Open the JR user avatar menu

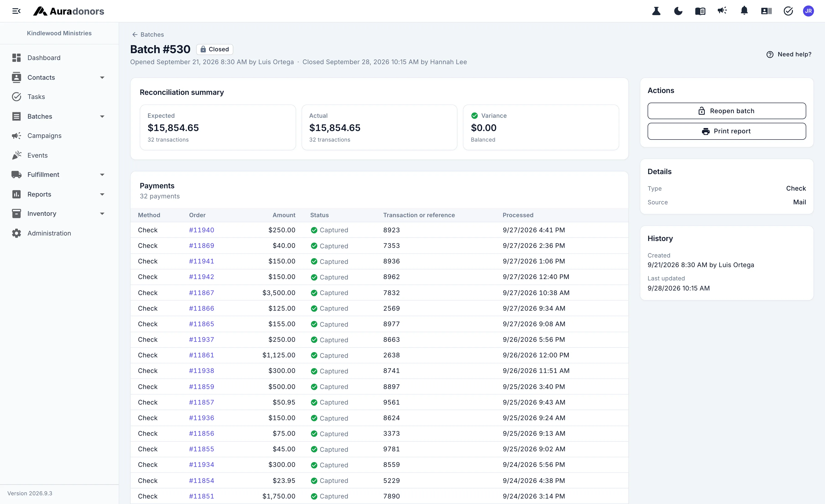[808, 11]
